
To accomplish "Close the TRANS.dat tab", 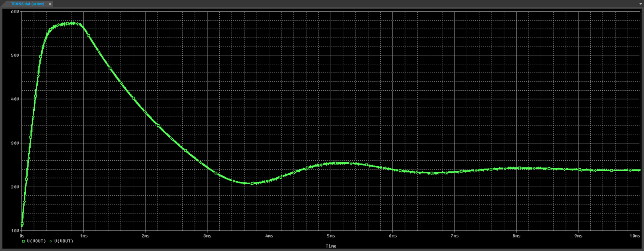I will point(49,4).
